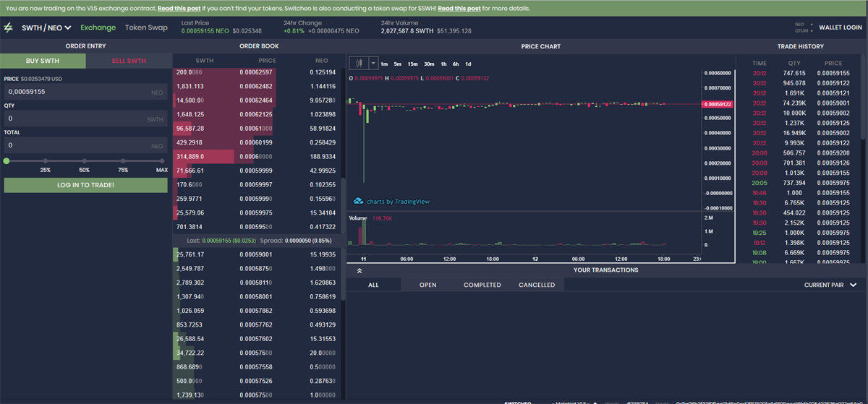Image resolution: width=868 pixels, height=404 pixels.
Task: Select the BUY SWTH tab
Action: point(43,61)
